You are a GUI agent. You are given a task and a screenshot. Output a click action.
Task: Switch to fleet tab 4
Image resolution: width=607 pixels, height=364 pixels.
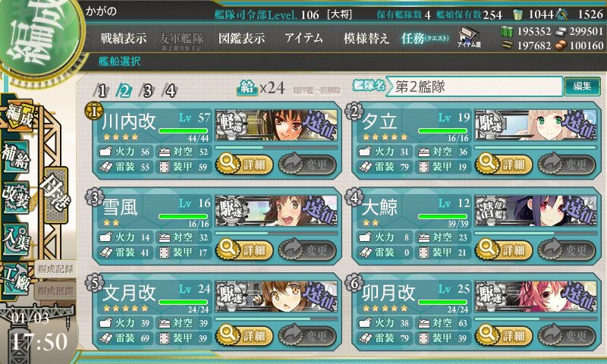click(x=170, y=91)
